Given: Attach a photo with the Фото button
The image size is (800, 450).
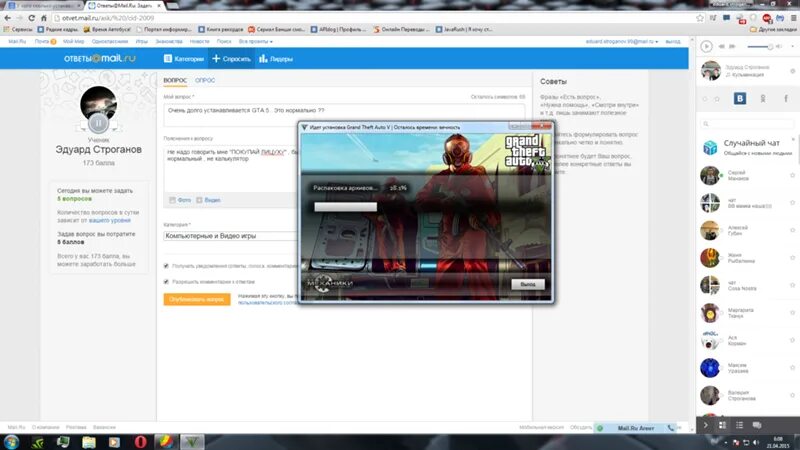Looking at the screenshot, I should tap(180, 200).
